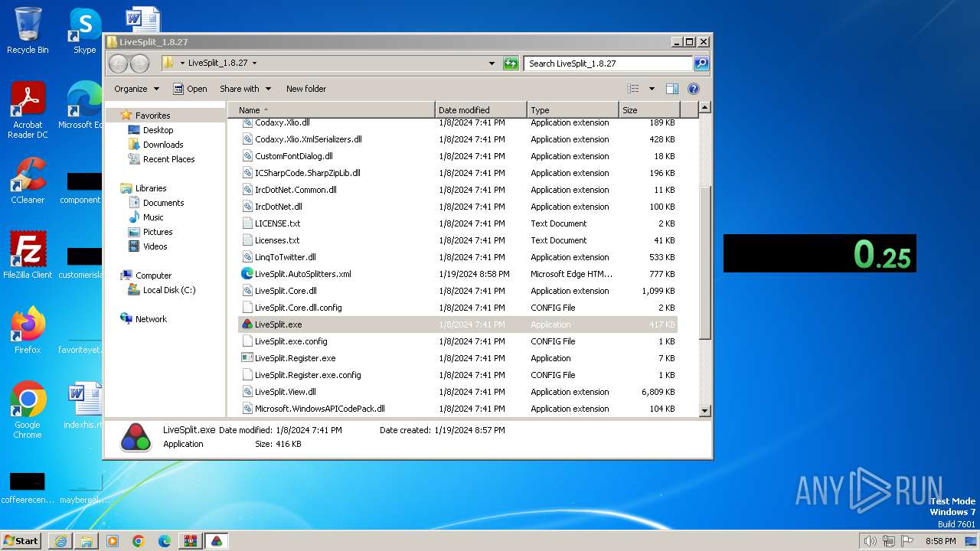The image size is (980, 551).
Task: Select IrcDotNet.dll file
Action: [x=457, y=207]
